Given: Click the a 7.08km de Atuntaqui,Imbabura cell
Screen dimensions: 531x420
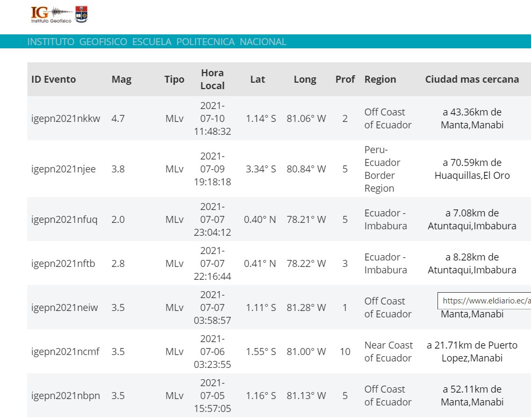Looking at the screenshot, I should 472,219.
